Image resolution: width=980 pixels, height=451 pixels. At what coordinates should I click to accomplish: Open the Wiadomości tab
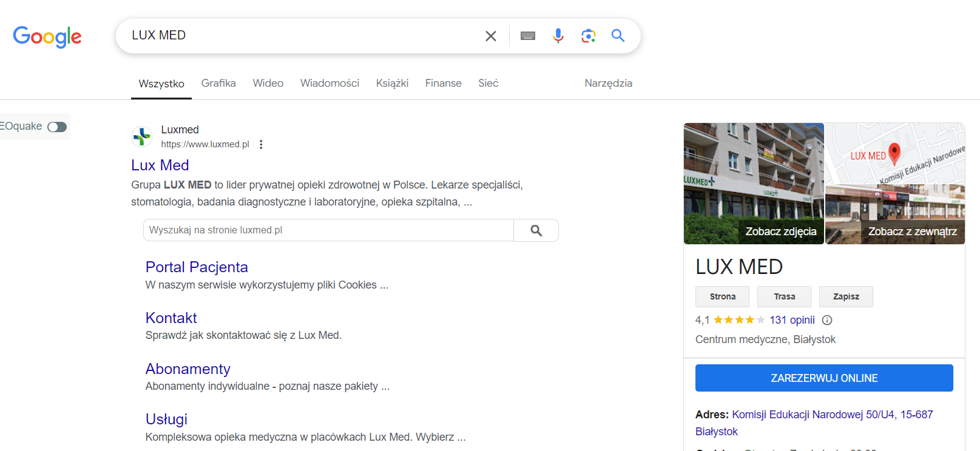[329, 83]
